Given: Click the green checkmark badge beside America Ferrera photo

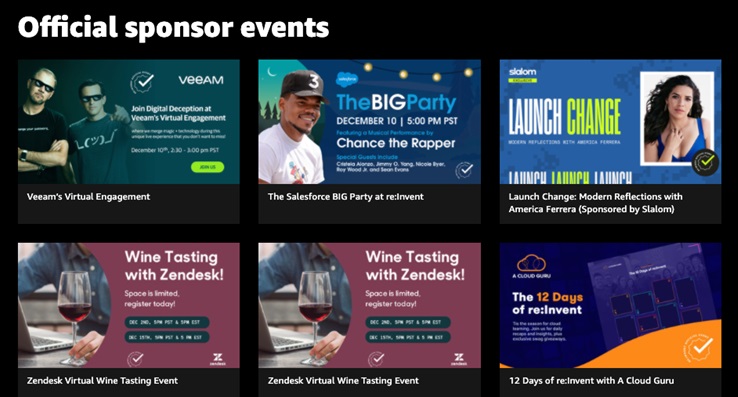Looking at the screenshot, I should tap(706, 162).
